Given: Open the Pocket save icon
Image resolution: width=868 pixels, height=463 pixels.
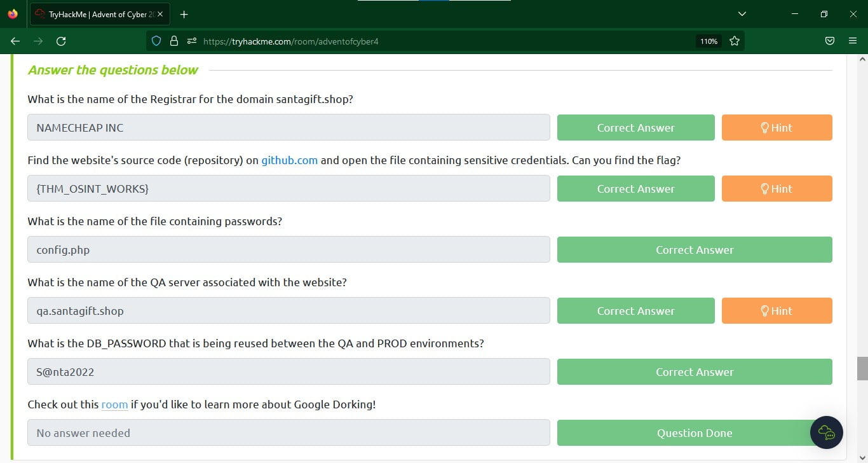Looking at the screenshot, I should click(x=829, y=41).
